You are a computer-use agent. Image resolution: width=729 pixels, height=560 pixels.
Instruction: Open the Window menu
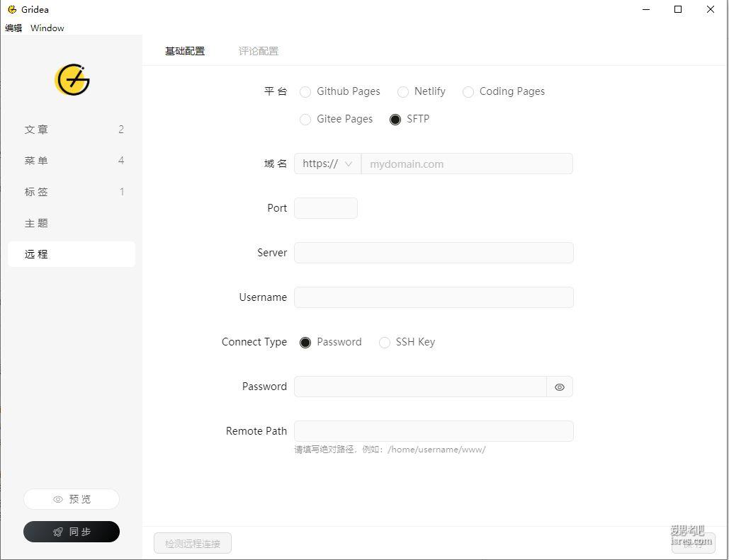47,28
